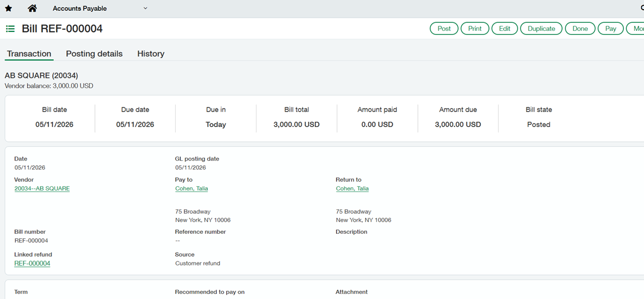644x299 pixels.
Task: Open the Return to Cohen, Talia link
Action: click(x=353, y=189)
